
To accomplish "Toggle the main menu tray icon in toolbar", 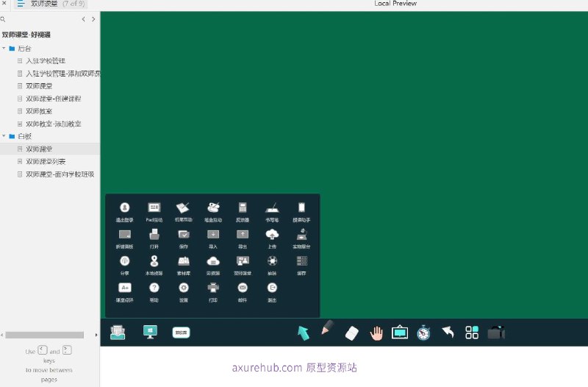I will click(118, 333).
